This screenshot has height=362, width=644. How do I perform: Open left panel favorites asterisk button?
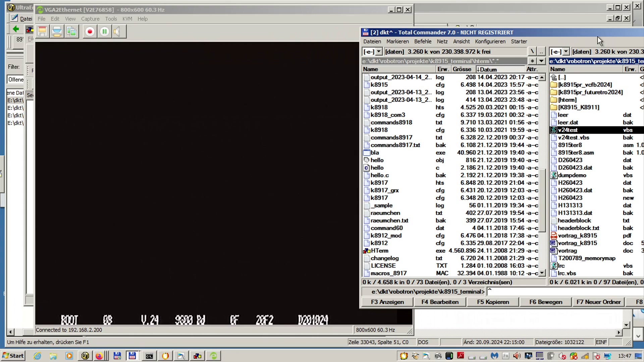(532, 61)
